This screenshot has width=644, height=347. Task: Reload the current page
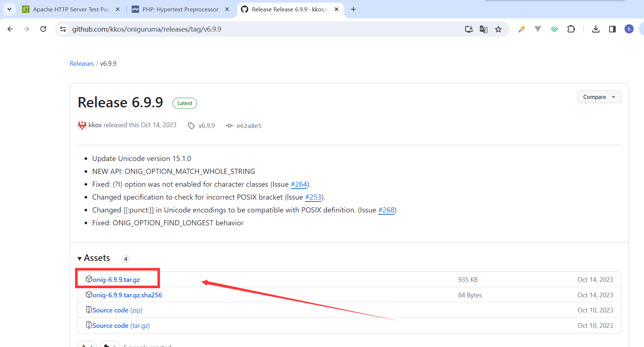[x=43, y=29]
